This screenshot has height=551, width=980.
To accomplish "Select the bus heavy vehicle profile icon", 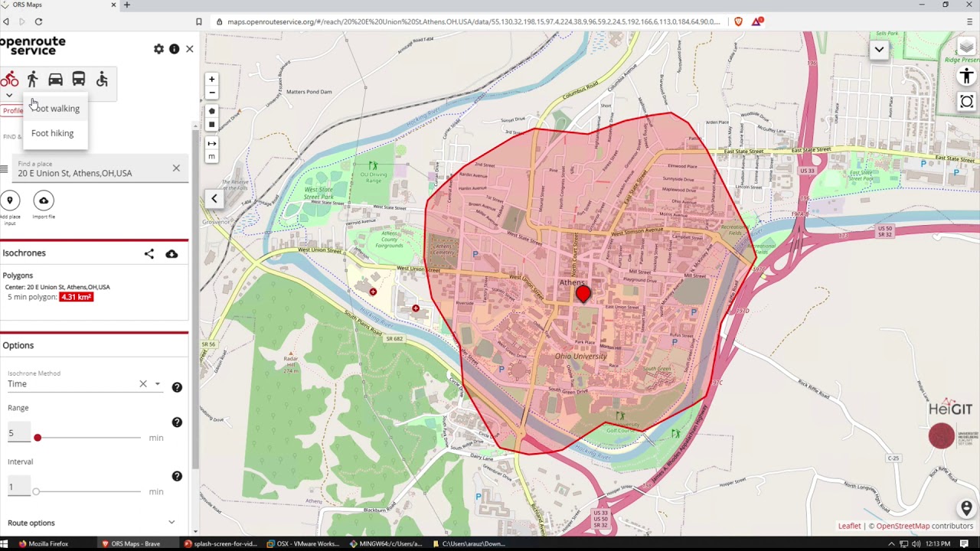I will (78, 80).
